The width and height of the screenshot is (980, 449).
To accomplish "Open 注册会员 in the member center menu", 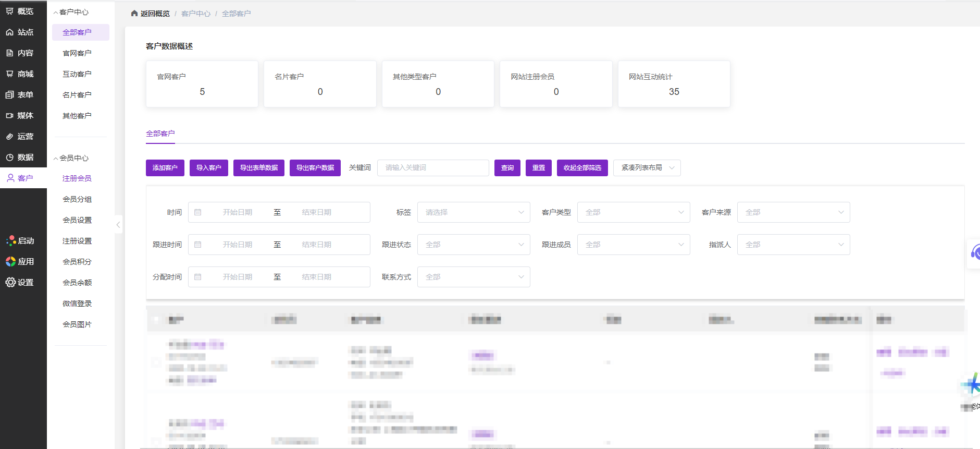I will 77,178.
